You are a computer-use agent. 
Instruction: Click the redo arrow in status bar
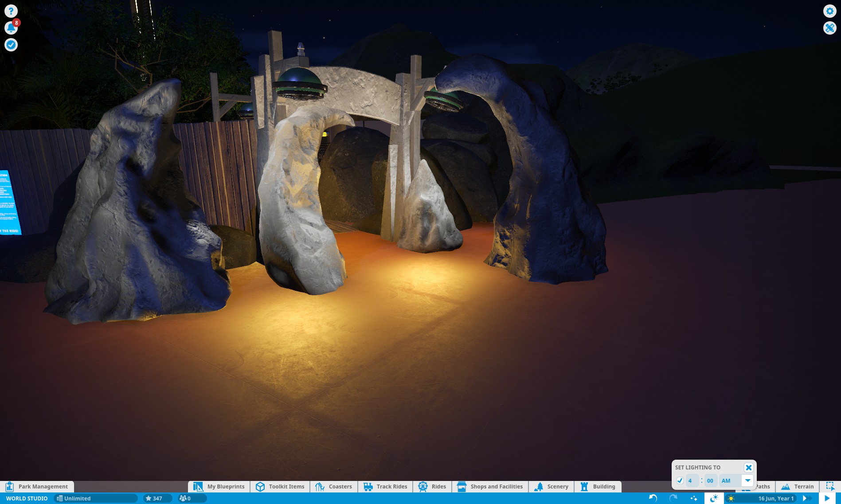click(673, 498)
